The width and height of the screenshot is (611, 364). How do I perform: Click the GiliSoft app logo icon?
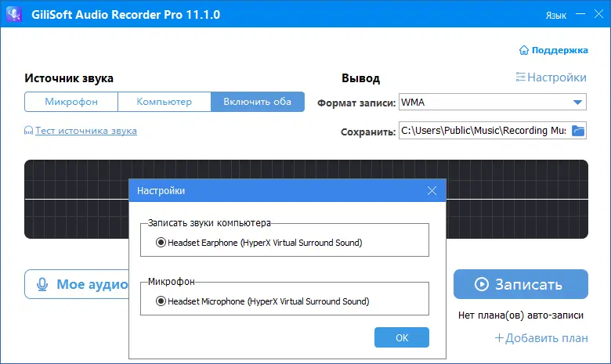coord(14,14)
